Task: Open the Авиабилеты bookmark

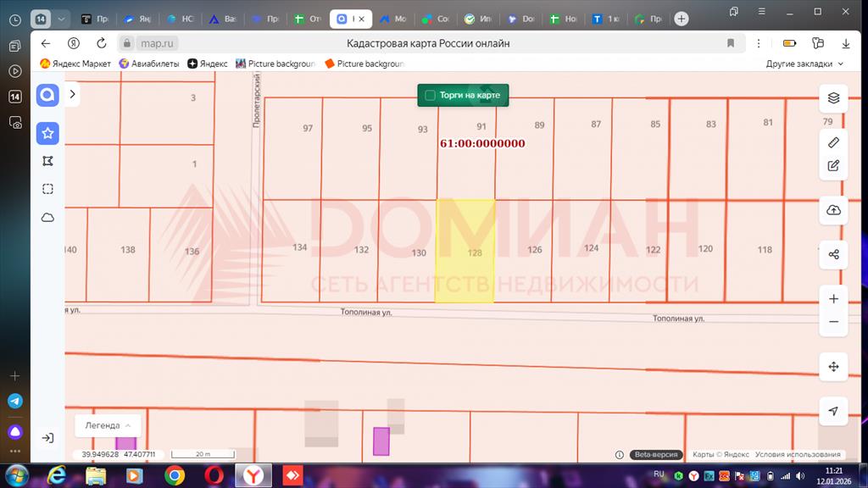Action: coord(150,64)
